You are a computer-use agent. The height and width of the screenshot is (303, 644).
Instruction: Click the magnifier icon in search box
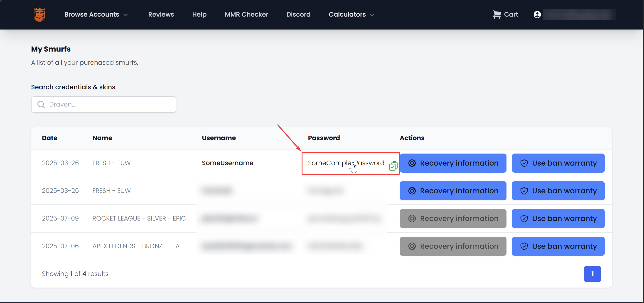41,104
